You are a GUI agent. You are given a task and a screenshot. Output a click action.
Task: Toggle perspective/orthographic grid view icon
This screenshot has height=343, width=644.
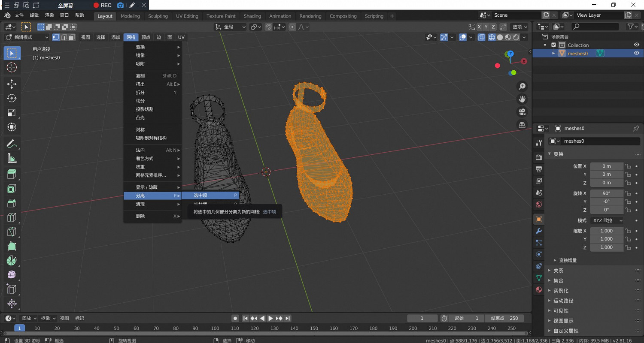[522, 125]
